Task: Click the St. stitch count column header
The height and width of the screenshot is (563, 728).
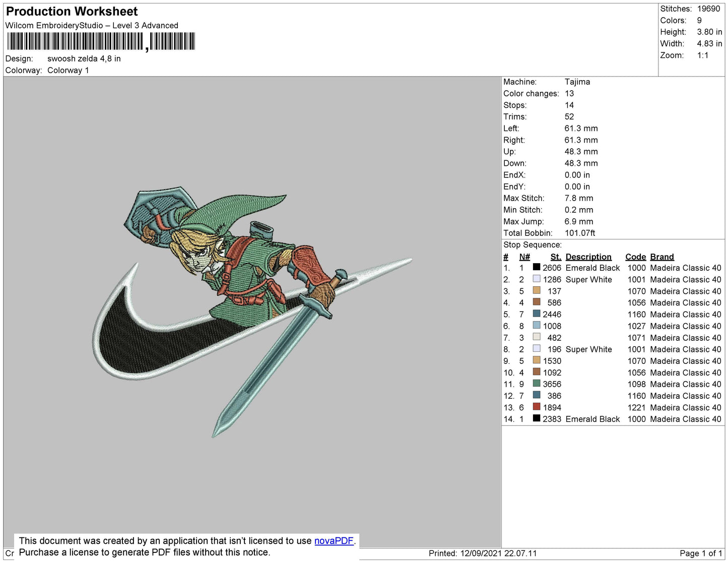Action: point(555,257)
